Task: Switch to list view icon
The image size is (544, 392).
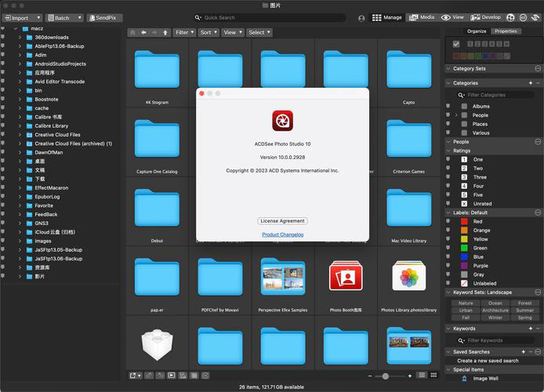Action: [422, 376]
